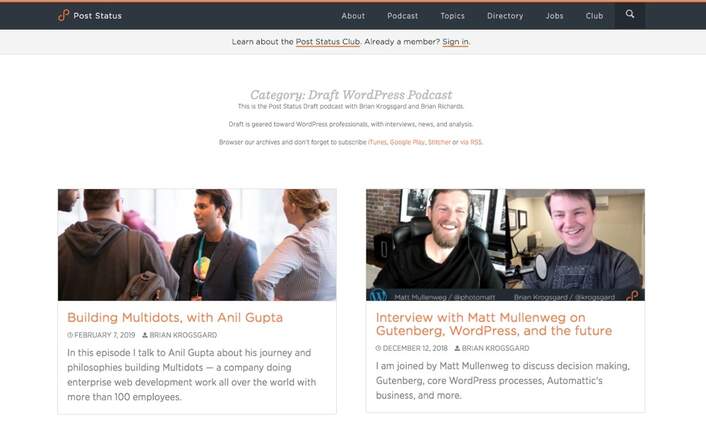Click BRIAN KROGSGARD author under Multidots post

[183, 335]
